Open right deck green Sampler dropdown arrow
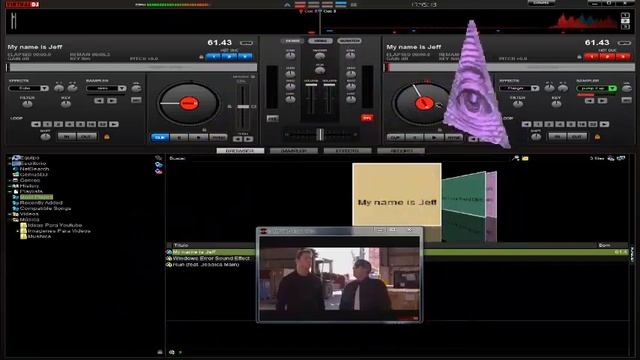640x360 pixels. coord(612,88)
